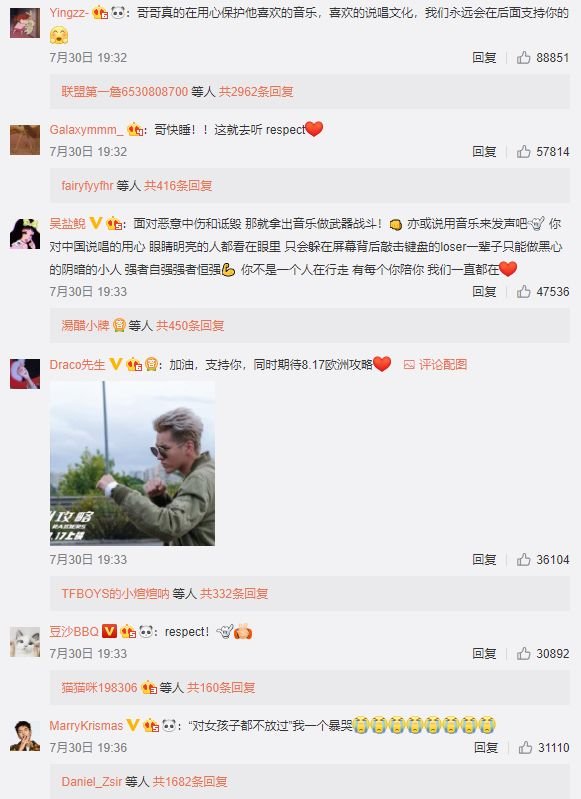Open username link Galaxymmm_
Screen dimensions: 581x799
click(86, 130)
